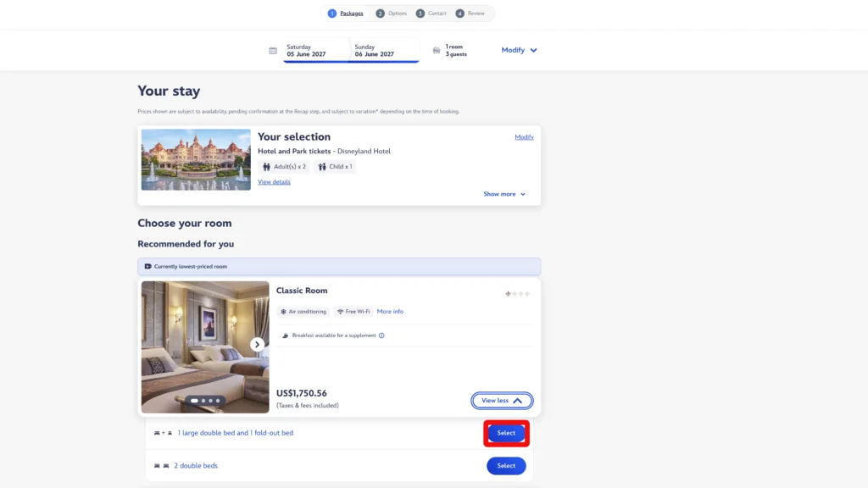Go to the Review step
This screenshot has height=488, width=868.
click(x=470, y=14)
